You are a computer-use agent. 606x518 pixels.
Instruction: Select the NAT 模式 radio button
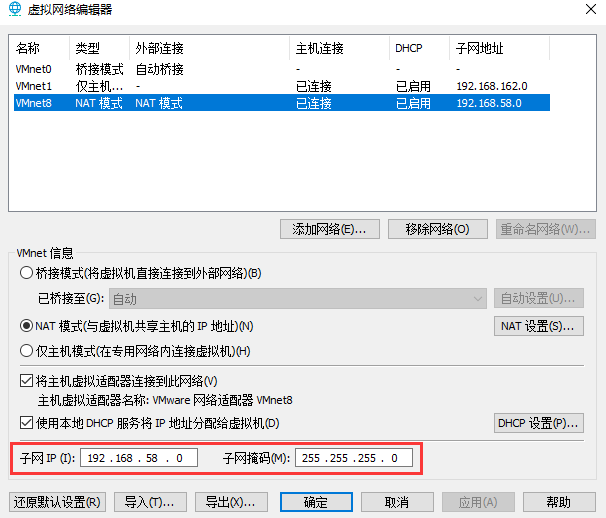[x=26, y=326]
